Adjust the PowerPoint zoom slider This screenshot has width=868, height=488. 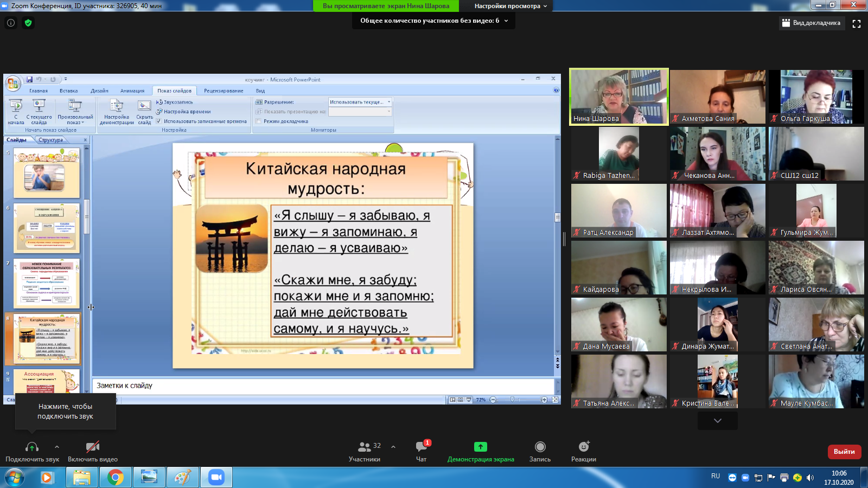click(x=513, y=400)
